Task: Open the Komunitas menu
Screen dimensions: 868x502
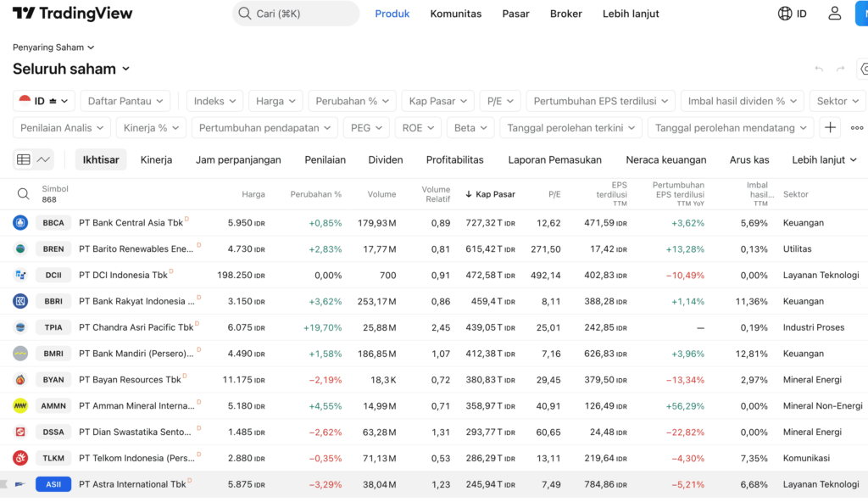Action: pyautogui.click(x=455, y=14)
